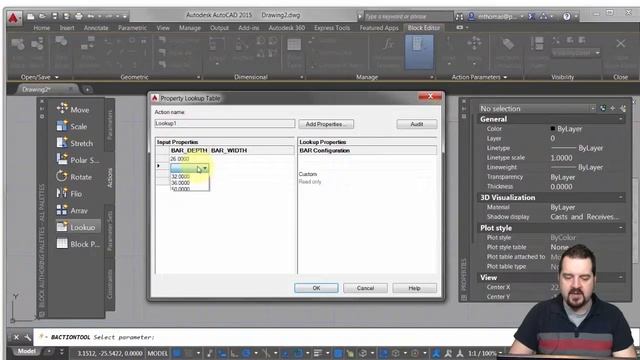Viewport: 640px width, 360px height.
Task: Click Select Objects icon in Properties palette
Action: click(613, 108)
